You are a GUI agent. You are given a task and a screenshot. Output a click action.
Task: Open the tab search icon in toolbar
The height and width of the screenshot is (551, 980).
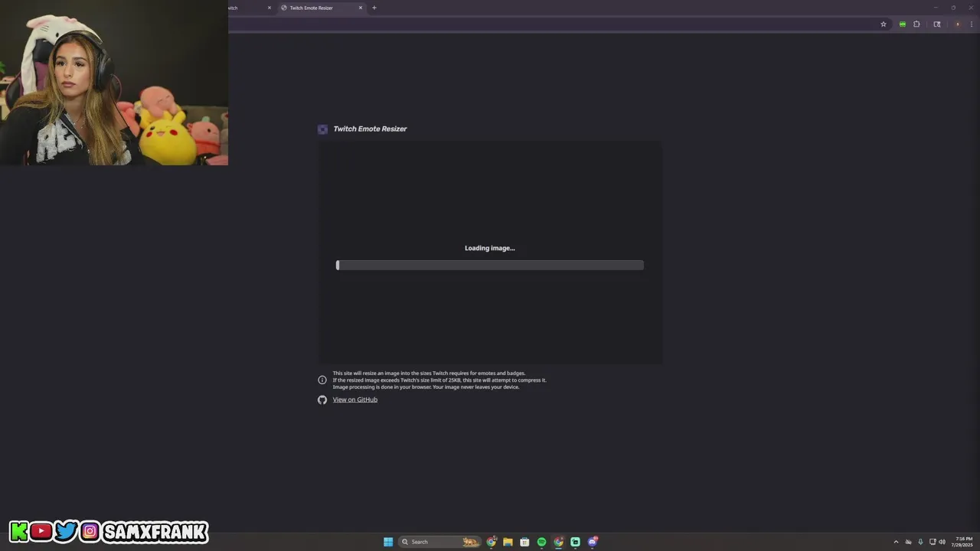pos(936,24)
